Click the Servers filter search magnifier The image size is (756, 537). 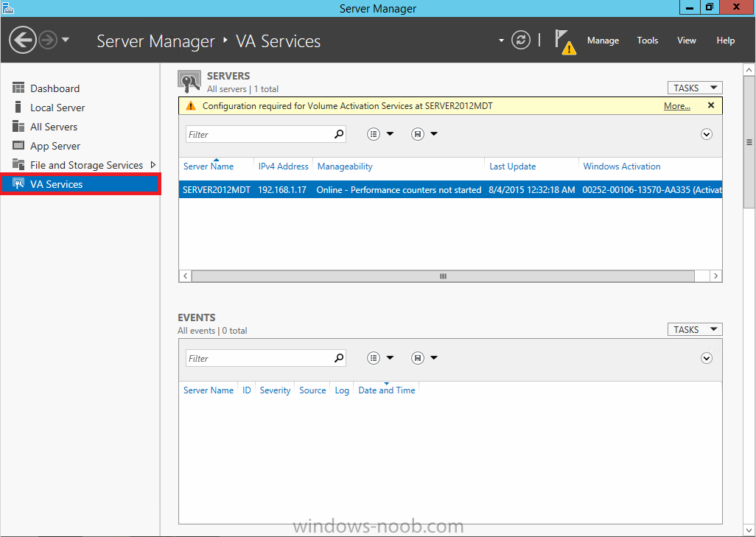click(339, 134)
